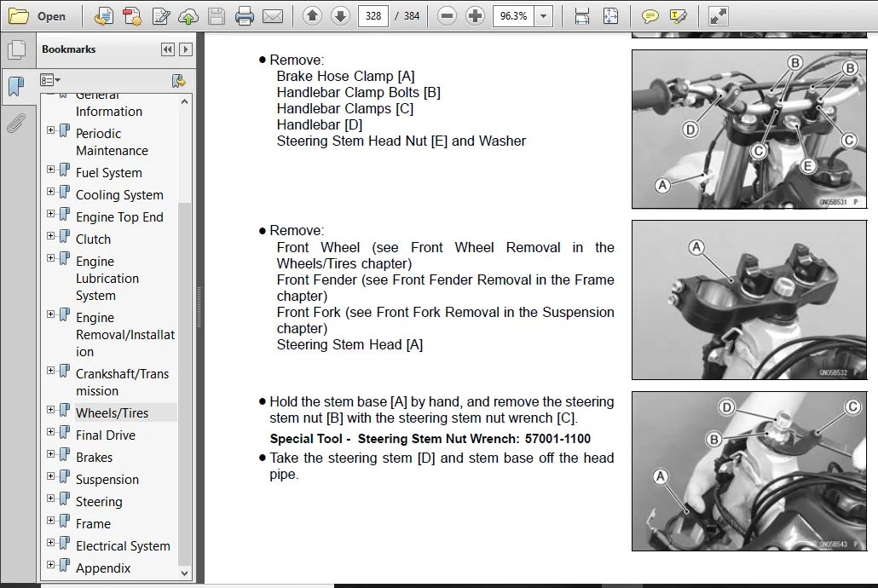
Task: Click the handlebar removal photo
Action: 749,130
